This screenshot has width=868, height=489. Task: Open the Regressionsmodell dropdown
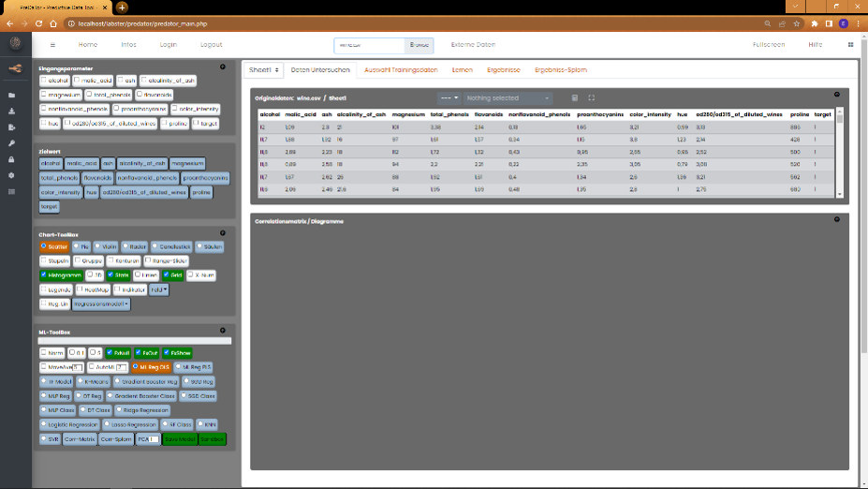101,304
